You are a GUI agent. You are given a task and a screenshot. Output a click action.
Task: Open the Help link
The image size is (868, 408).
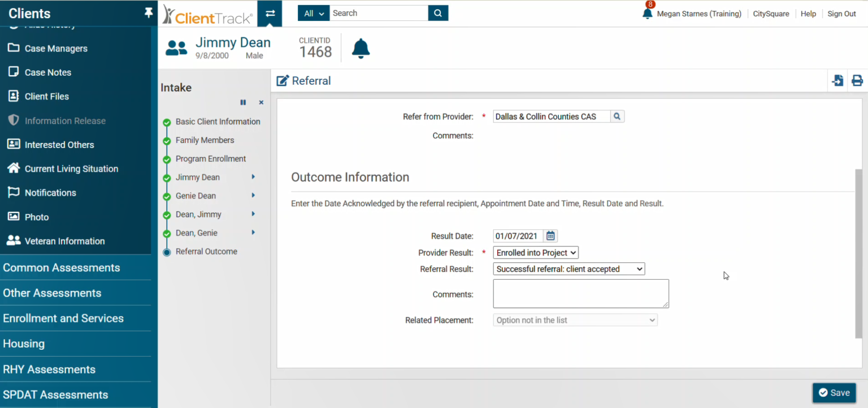808,13
